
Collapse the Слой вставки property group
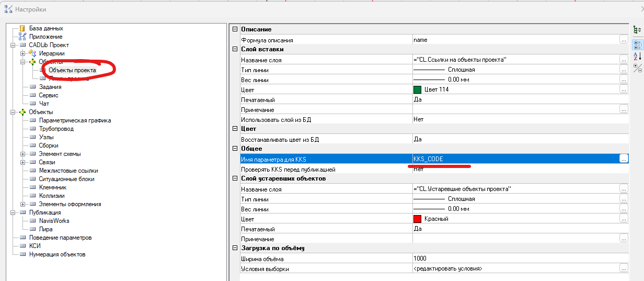coord(235,50)
